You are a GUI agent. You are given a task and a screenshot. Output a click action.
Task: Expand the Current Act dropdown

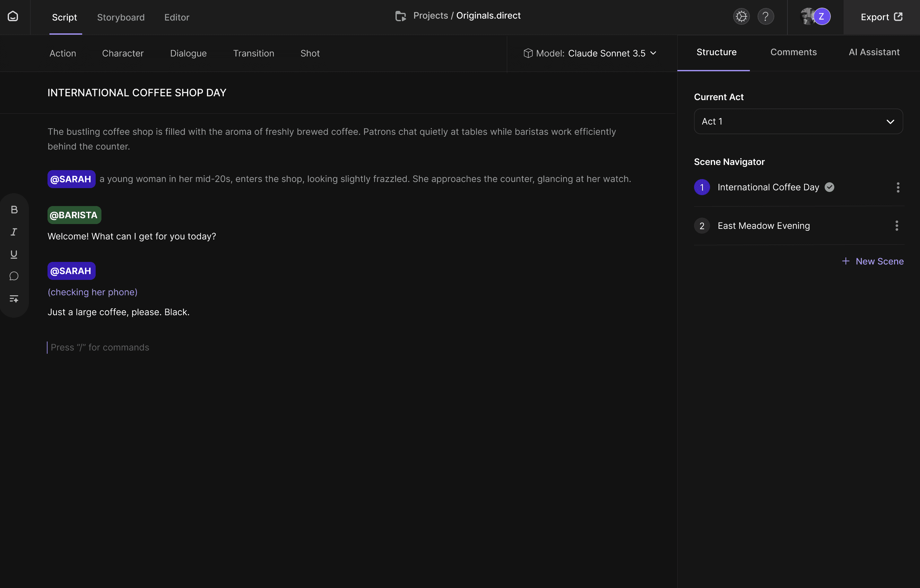click(798, 122)
